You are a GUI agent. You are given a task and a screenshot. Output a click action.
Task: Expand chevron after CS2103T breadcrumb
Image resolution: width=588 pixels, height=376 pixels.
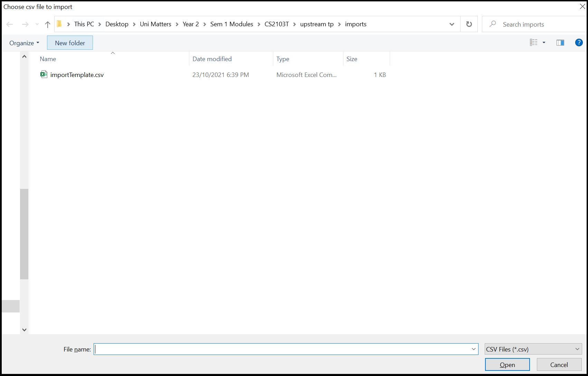[x=294, y=24]
